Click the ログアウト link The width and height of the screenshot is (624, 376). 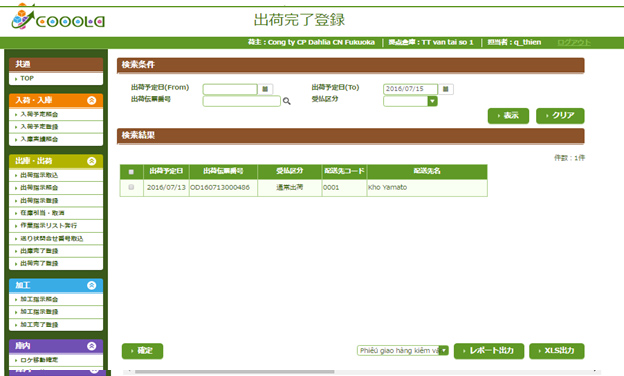click(574, 42)
